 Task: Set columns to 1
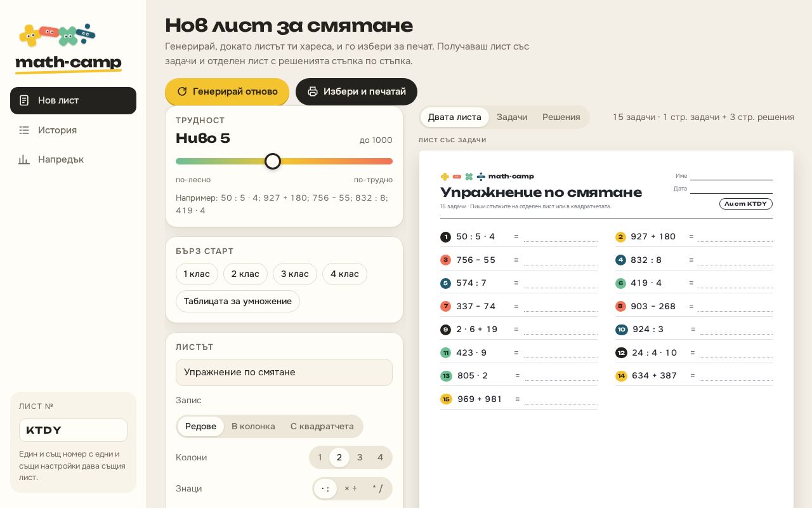click(x=320, y=457)
